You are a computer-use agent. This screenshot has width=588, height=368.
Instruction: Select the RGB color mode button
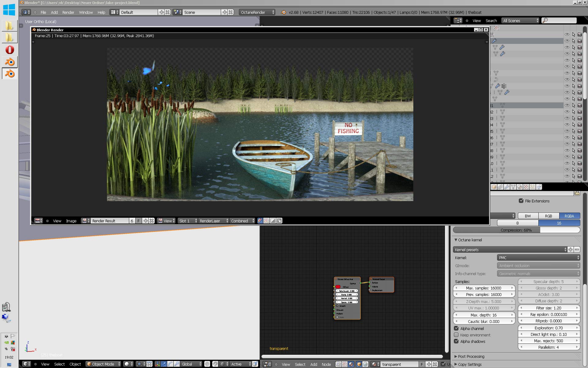[x=548, y=216]
